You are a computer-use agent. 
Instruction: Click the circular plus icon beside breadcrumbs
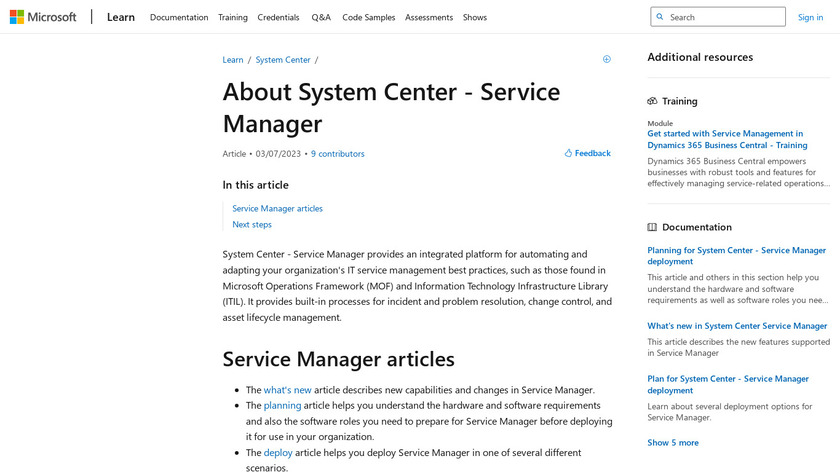tap(606, 60)
